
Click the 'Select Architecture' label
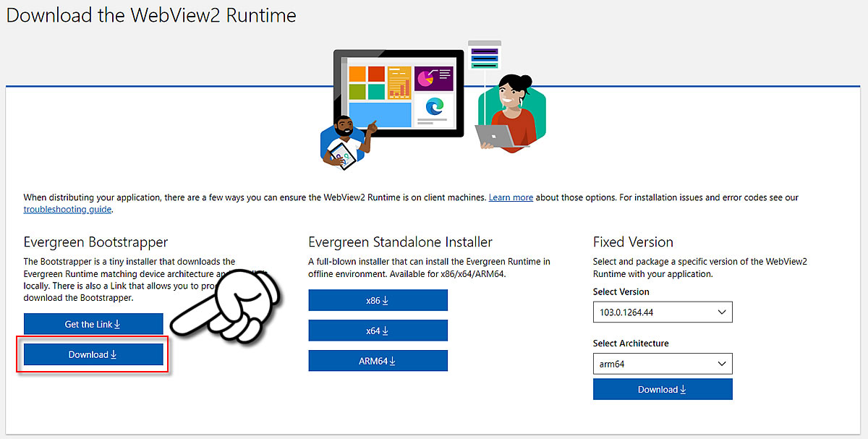coord(631,344)
